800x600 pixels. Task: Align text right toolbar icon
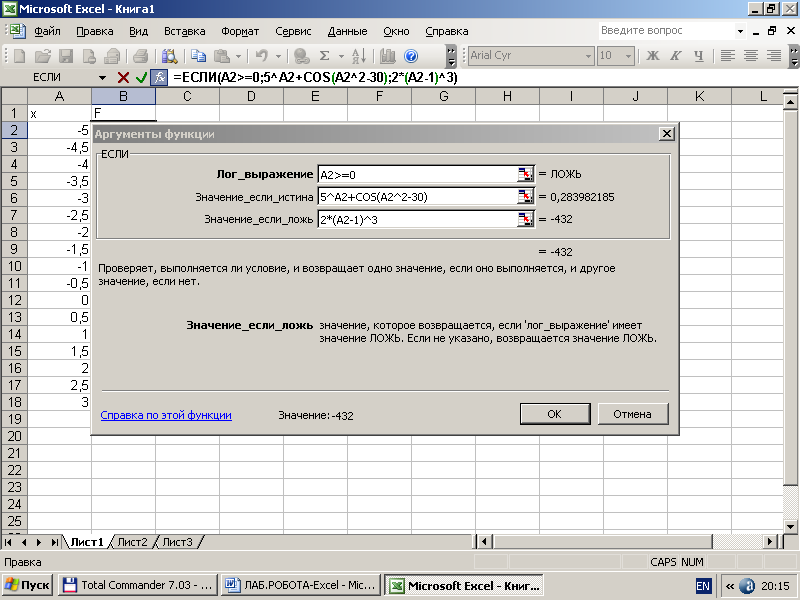774,56
